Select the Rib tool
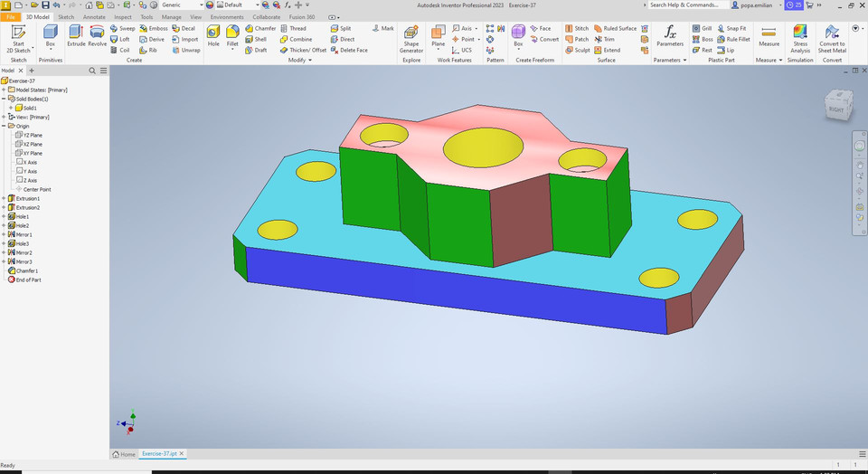This screenshot has width=868, height=474. pos(148,50)
